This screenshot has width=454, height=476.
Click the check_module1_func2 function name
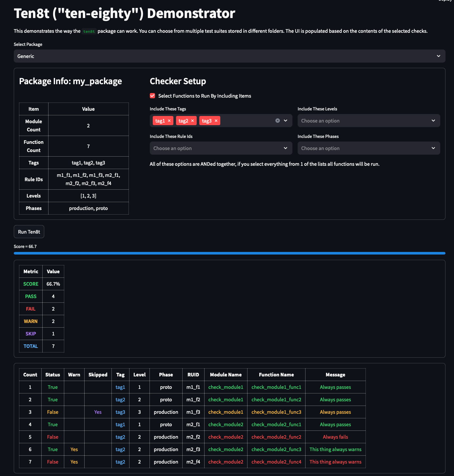(x=276, y=400)
